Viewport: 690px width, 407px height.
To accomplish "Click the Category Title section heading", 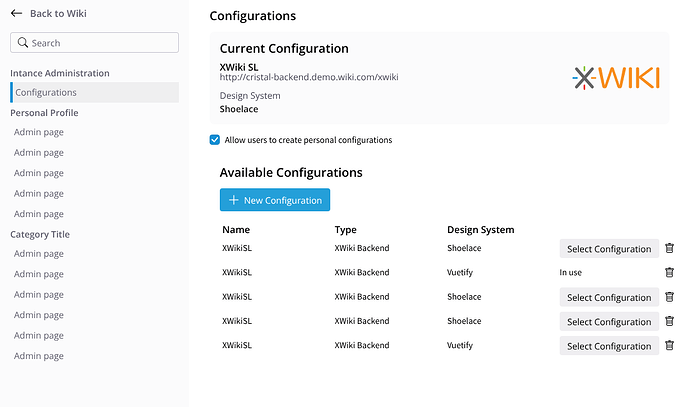I will click(x=40, y=235).
